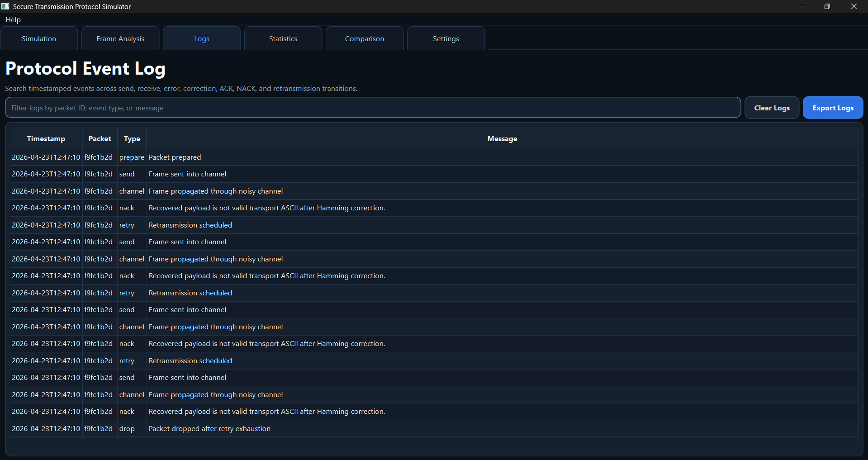Select the Logs tab
This screenshot has width=868, height=460.
coord(202,38)
